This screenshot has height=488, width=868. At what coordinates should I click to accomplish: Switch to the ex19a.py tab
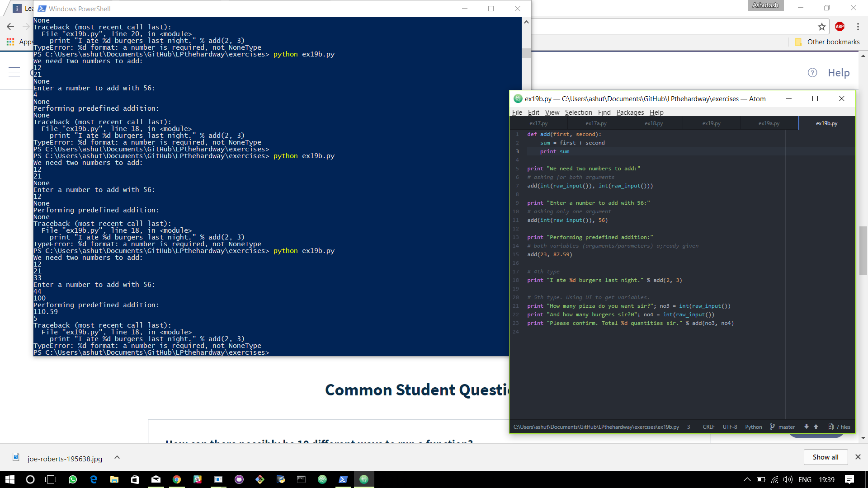(x=769, y=123)
